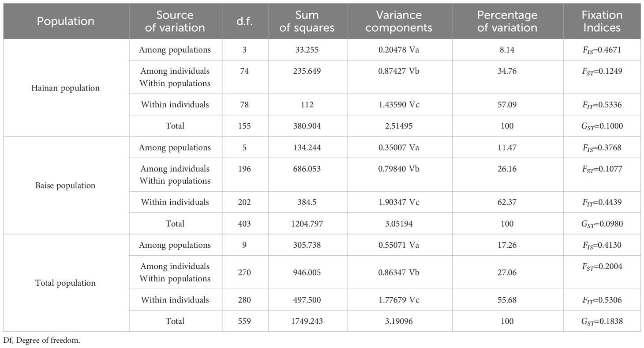Select variance component 0.79840 Vb
Image resolution: width=644 pixels, height=348 pixels.
(399, 168)
